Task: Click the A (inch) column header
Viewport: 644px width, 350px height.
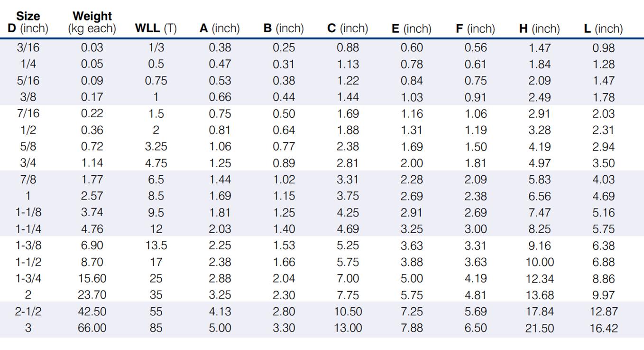Action: 220,28
